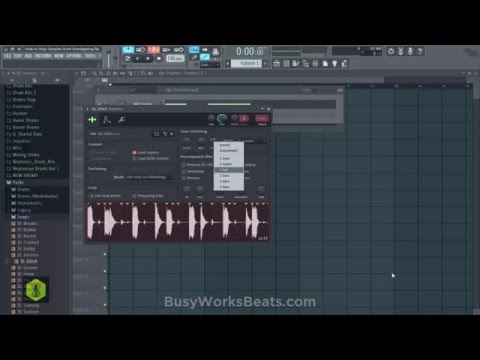Click the red countdown-before-recording icon

tap(154, 50)
